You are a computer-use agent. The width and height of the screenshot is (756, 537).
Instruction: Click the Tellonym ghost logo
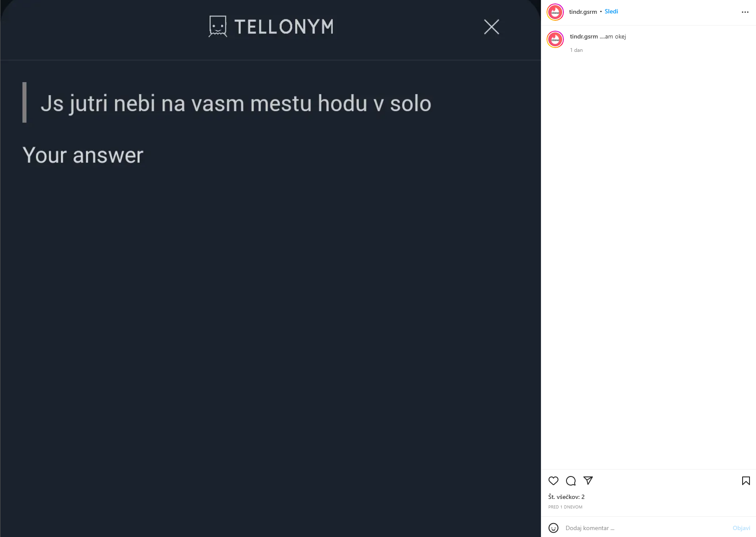[x=218, y=26]
